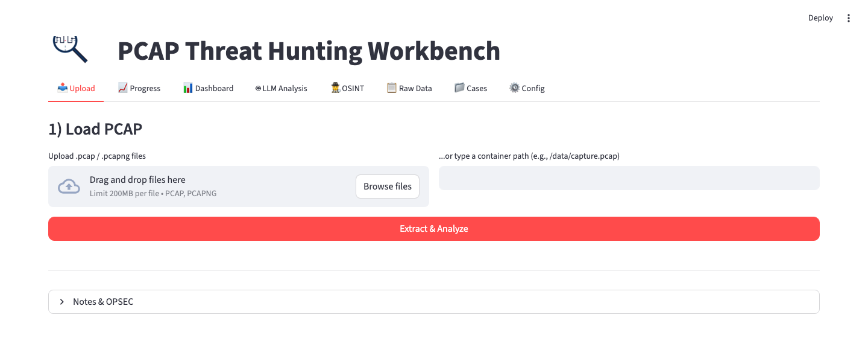Click the magnifier logo icon

pyautogui.click(x=70, y=49)
